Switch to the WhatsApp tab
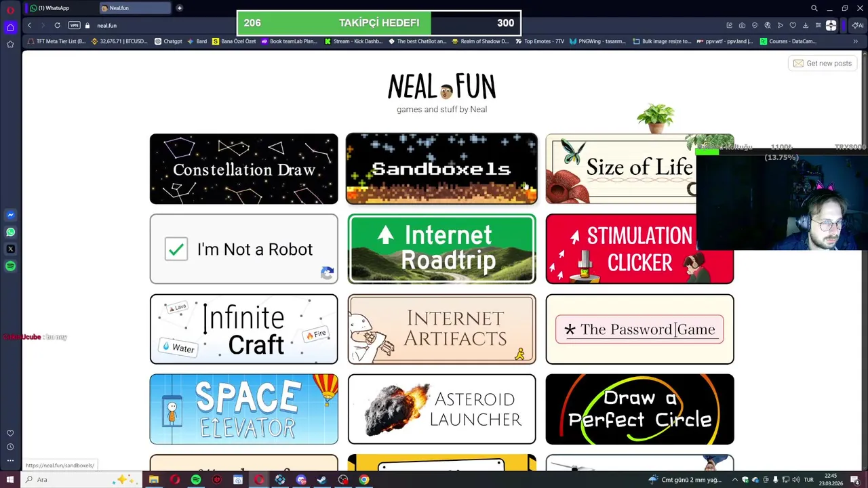This screenshot has height=488, width=868. [60, 8]
